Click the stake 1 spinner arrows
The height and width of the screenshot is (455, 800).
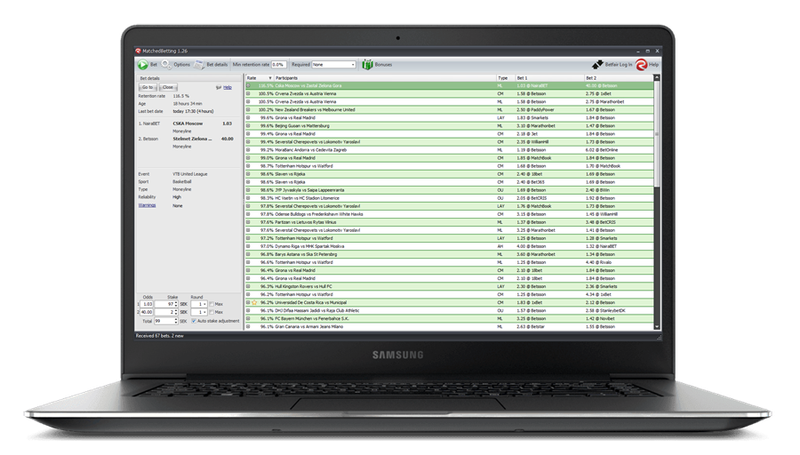click(x=176, y=304)
